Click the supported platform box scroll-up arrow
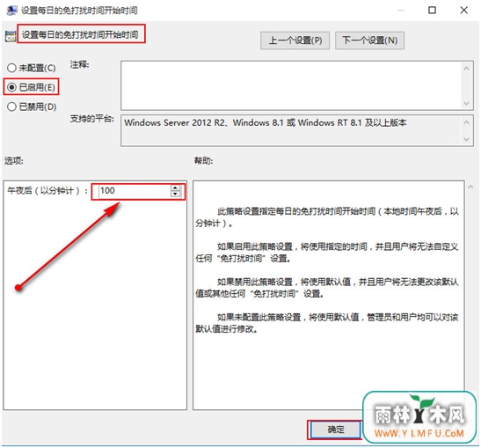The height and width of the screenshot is (448, 481). [x=466, y=122]
